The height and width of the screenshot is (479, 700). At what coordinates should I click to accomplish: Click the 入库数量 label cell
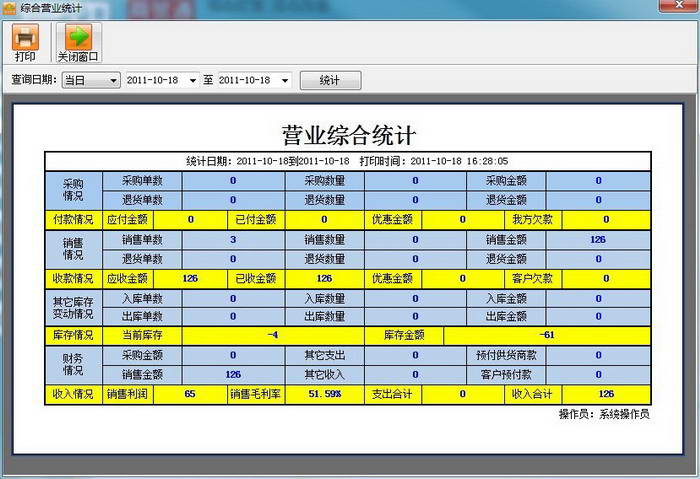[x=325, y=299]
